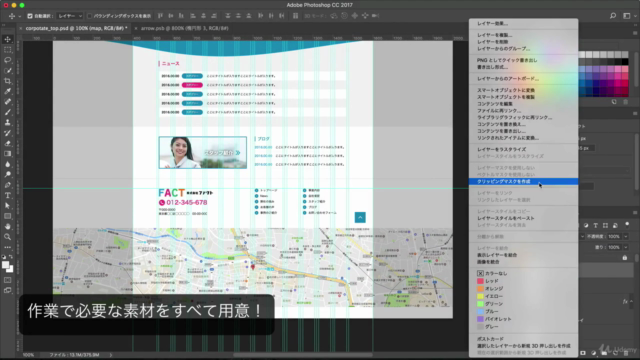Viewport: 640px width, 360px height.
Task: Select the Dodge tool
Action: (x=7, y=175)
